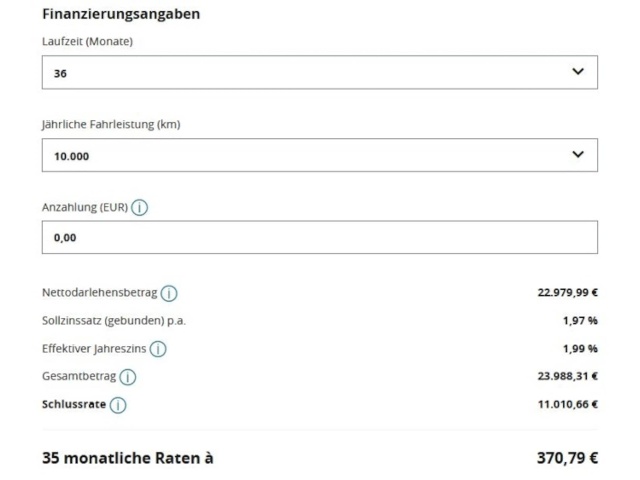The height and width of the screenshot is (480, 640).
Task: Expand the Laufzeit dropdown chevron
Action: [578, 72]
